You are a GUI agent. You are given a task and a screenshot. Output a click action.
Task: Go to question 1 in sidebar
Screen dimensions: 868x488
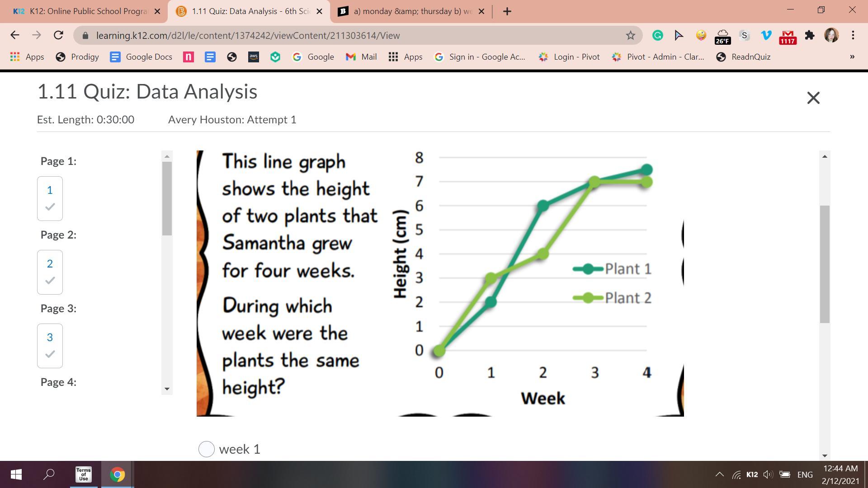click(50, 198)
